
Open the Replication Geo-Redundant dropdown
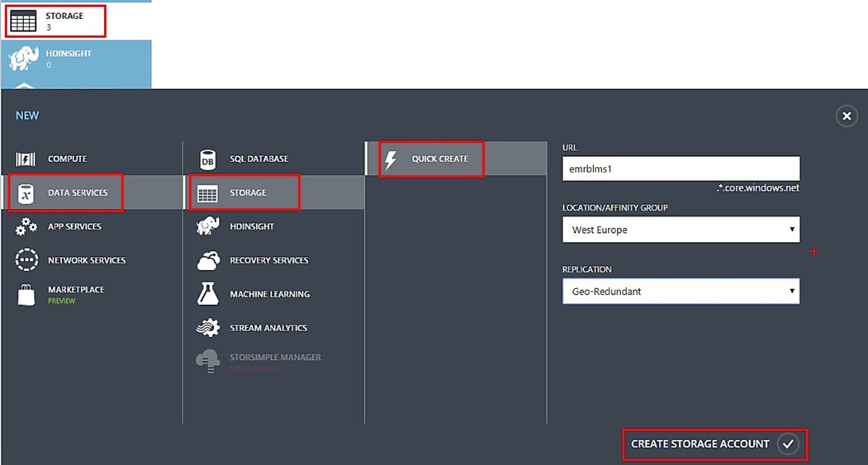(x=681, y=292)
